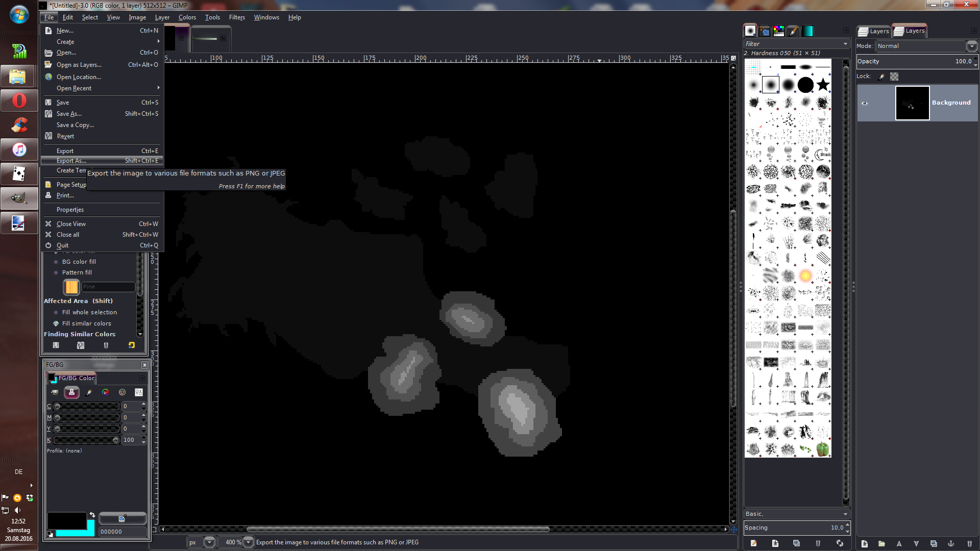The width and height of the screenshot is (980, 551).
Task: Create a new layer group
Action: click(x=881, y=544)
